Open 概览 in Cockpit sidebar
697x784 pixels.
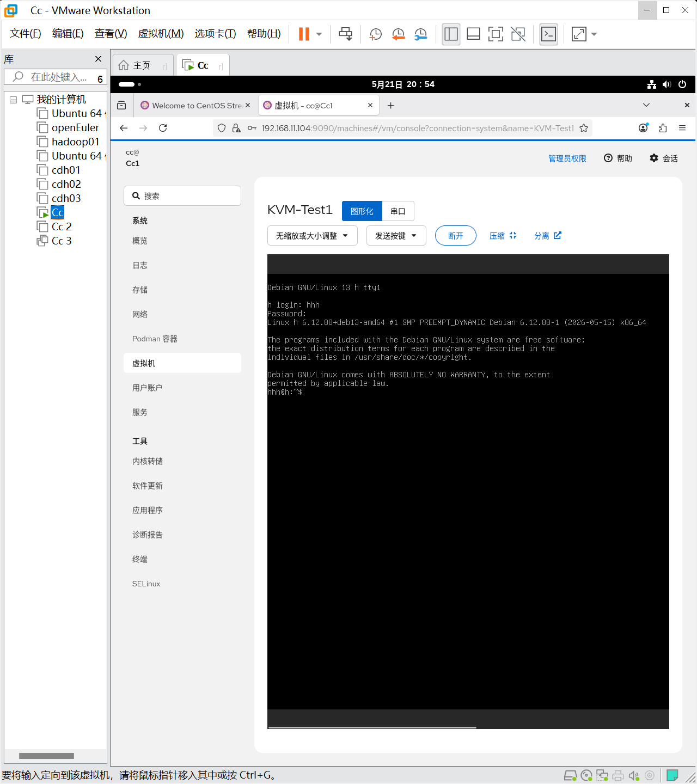(x=182, y=241)
